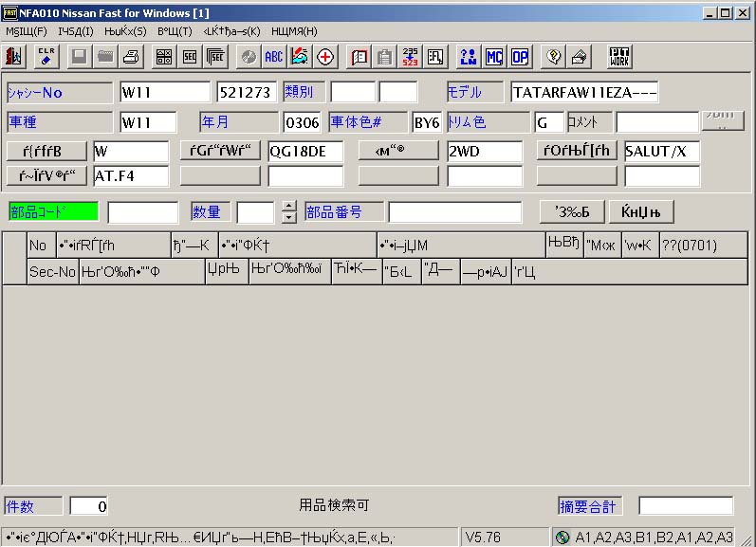Click the V5.76 version text
The height and width of the screenshot is (547, 756).
(483, 537)
